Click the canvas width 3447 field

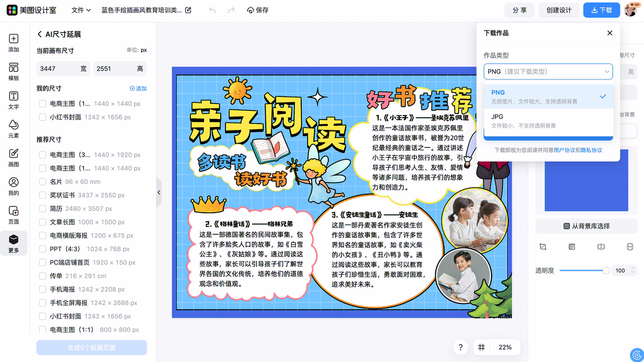[x=56, y=69]
